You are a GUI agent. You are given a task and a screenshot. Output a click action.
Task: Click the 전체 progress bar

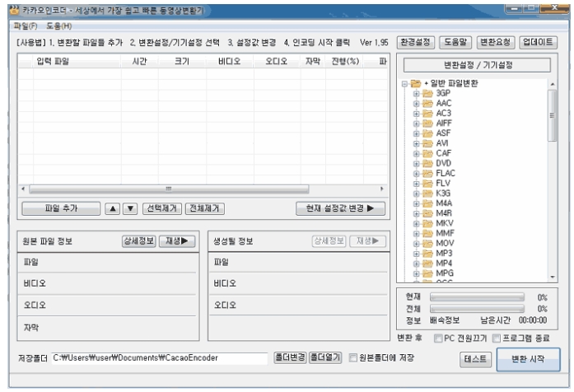(x=477, y=309)
